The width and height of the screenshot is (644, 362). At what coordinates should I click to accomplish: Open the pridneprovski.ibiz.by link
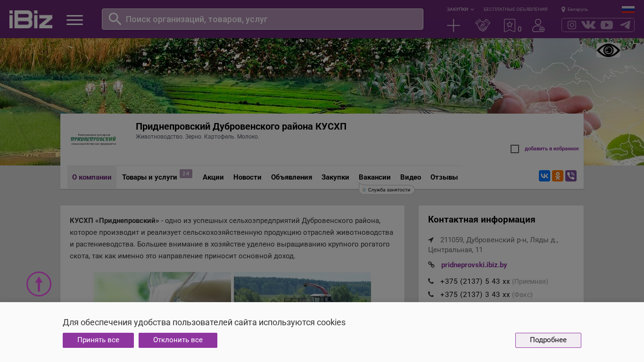[474, 265]
